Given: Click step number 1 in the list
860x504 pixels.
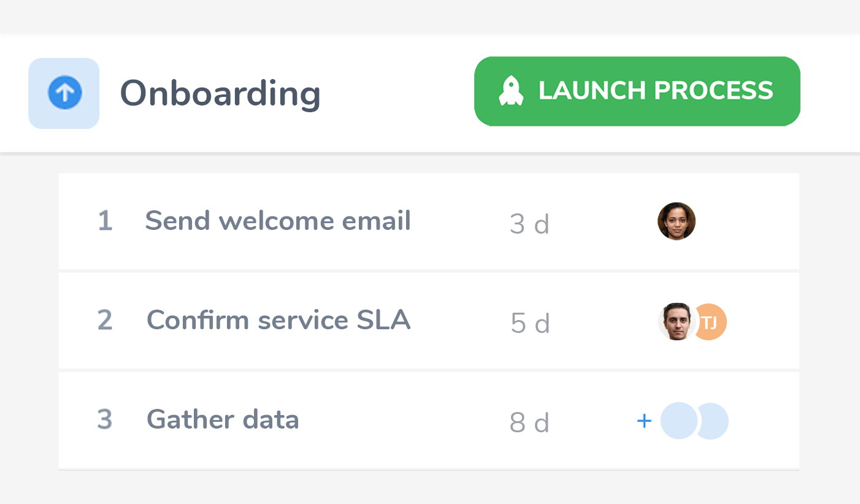Looking at the screenshot, I should coord(105,221).
